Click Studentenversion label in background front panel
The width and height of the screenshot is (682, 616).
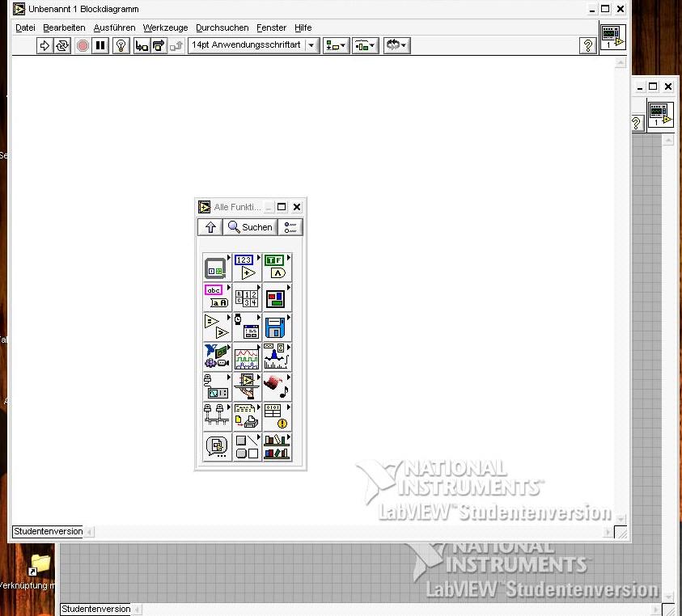tap(96, 609)
